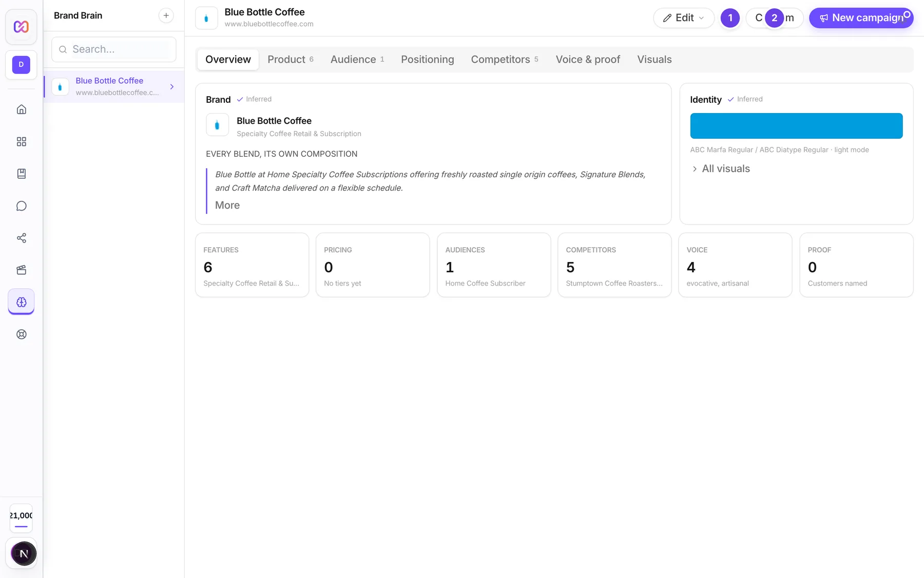The width and height of the screenshot is (924, 578).
Task: Show More of the brand description
Action: [x=227, y=206]
